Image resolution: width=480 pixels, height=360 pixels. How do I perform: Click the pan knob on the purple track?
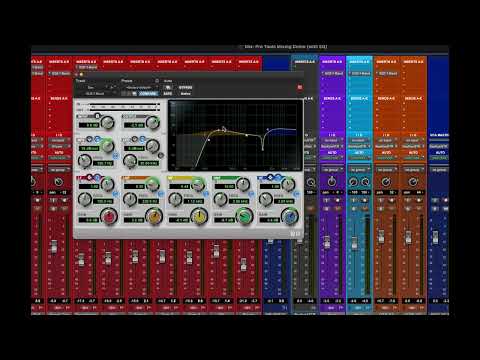(331, 182)
